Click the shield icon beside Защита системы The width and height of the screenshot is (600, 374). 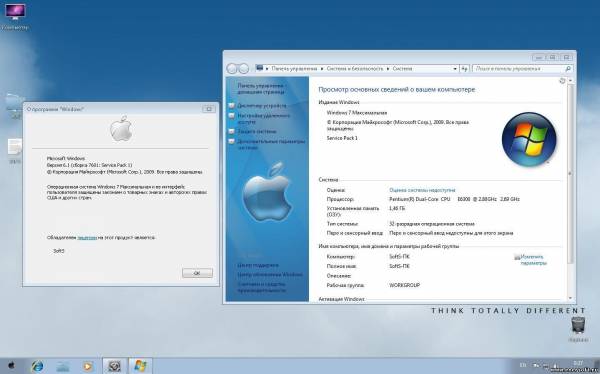tap(231, 131)
